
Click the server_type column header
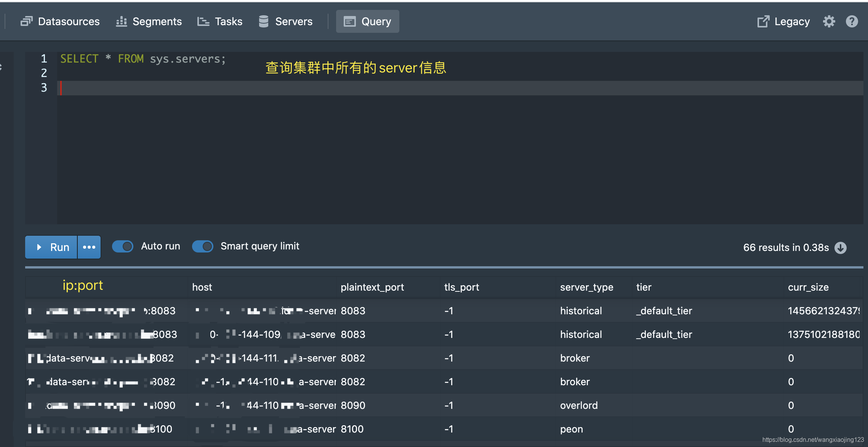pos(586,287)
